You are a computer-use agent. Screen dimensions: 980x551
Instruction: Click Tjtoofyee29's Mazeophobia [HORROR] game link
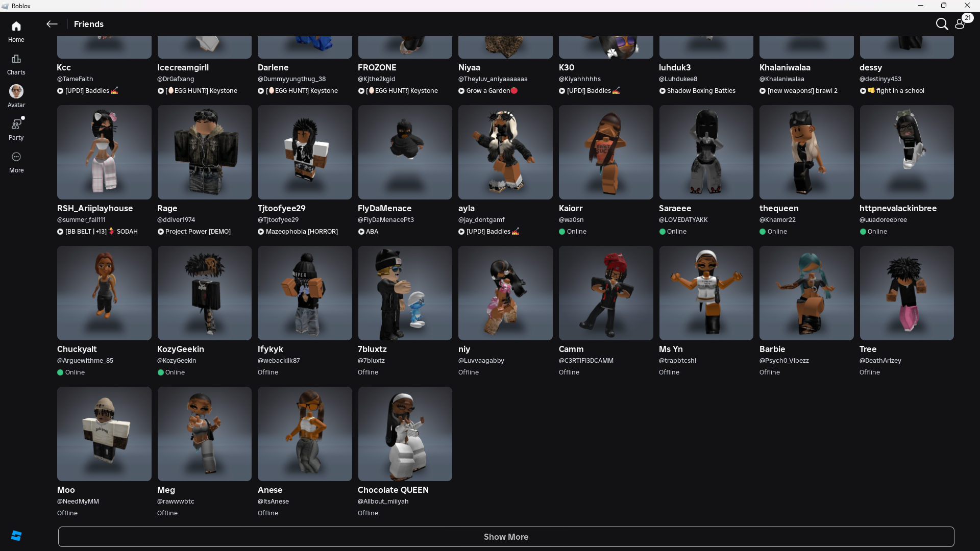point(301,232)
